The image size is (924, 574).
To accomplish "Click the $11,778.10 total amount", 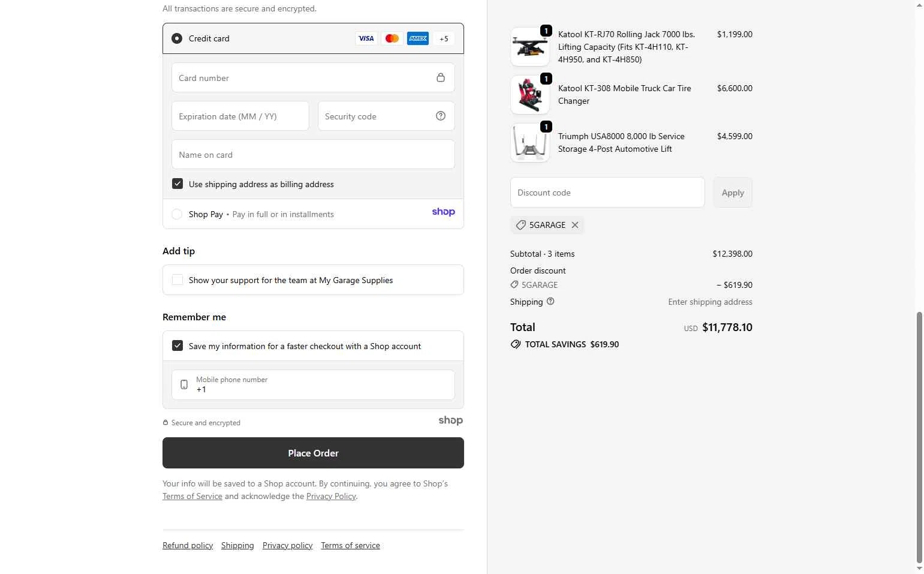I will point(727,327).
